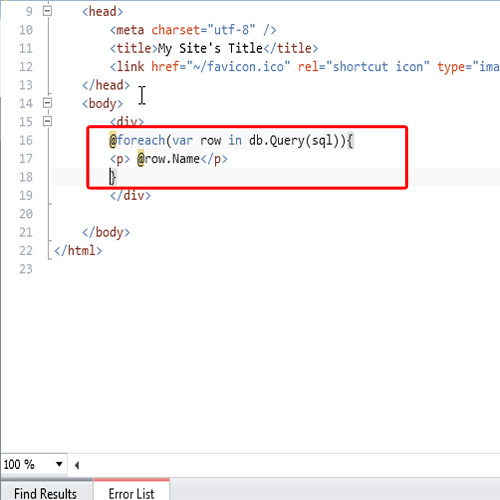500x500 pixels.
Task: Click the closing body tag
Action: pyautogui.click(x=106, y=232)
